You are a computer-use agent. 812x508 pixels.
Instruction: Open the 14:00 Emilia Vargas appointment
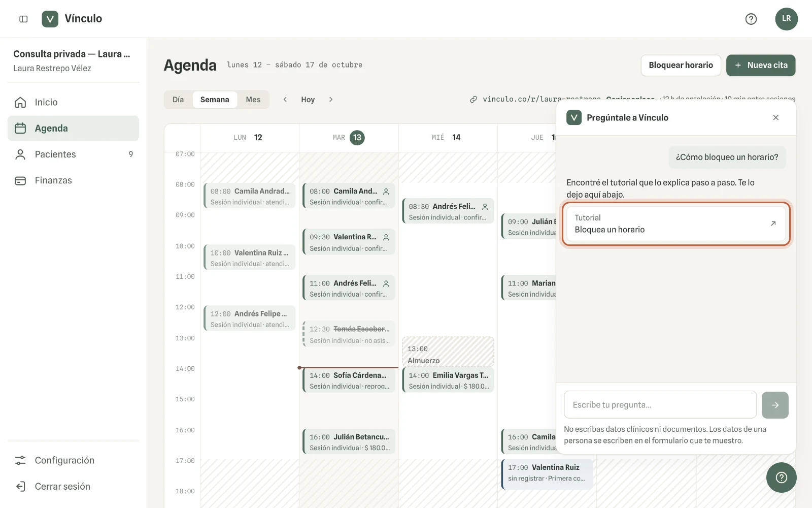pos(448,380)
